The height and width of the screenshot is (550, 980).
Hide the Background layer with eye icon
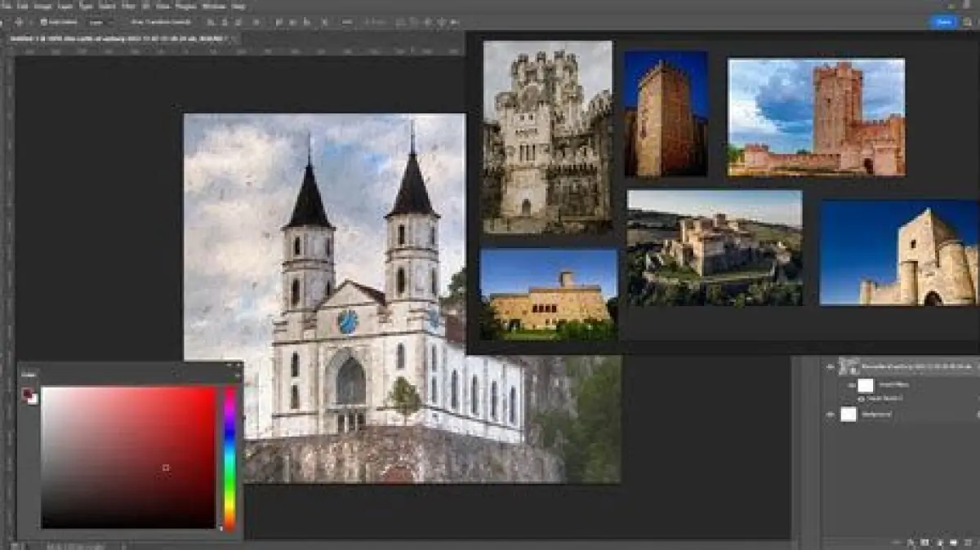click(x=831, y=415)
